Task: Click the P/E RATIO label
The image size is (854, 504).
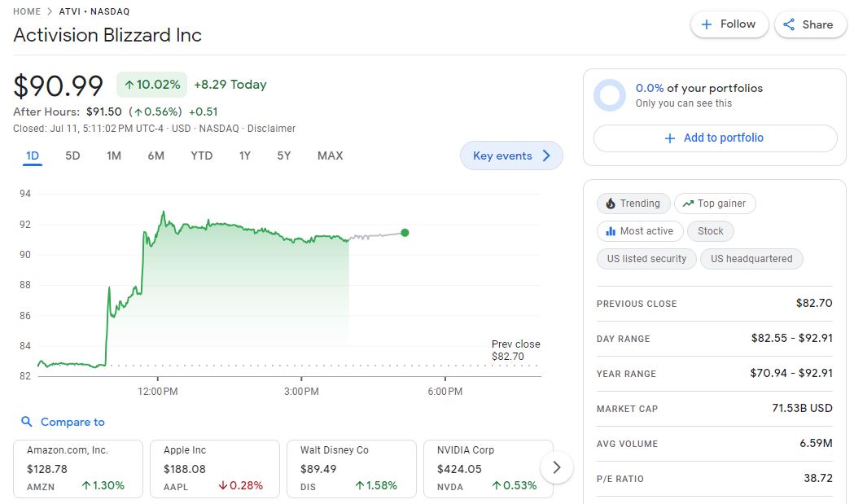Action: coord(620,479)
